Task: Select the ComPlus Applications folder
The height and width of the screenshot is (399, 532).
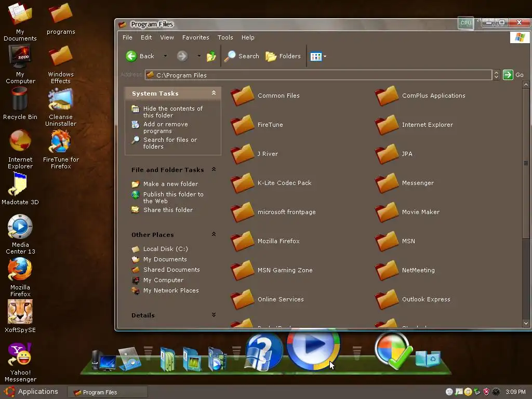Action: [420, 96]
